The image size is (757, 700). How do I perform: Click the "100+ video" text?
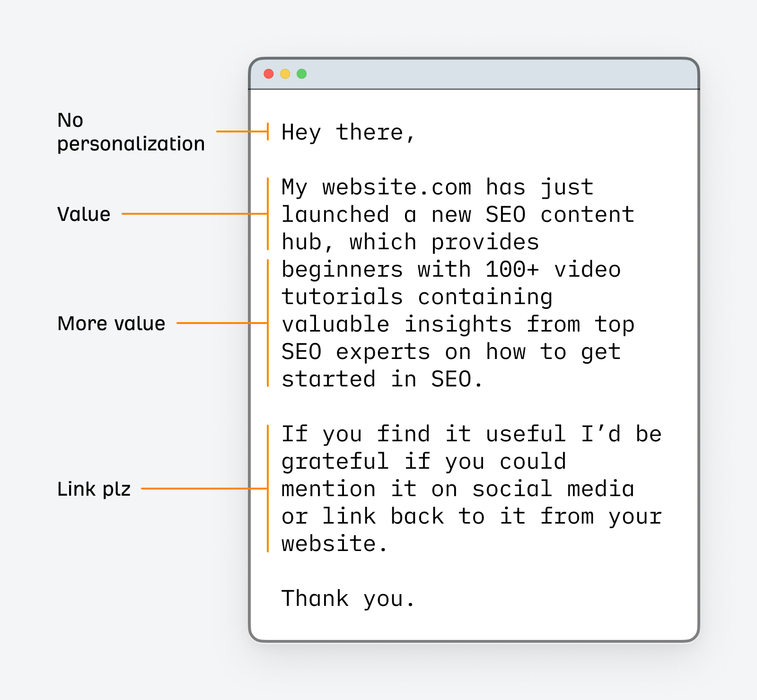[553, 270]
